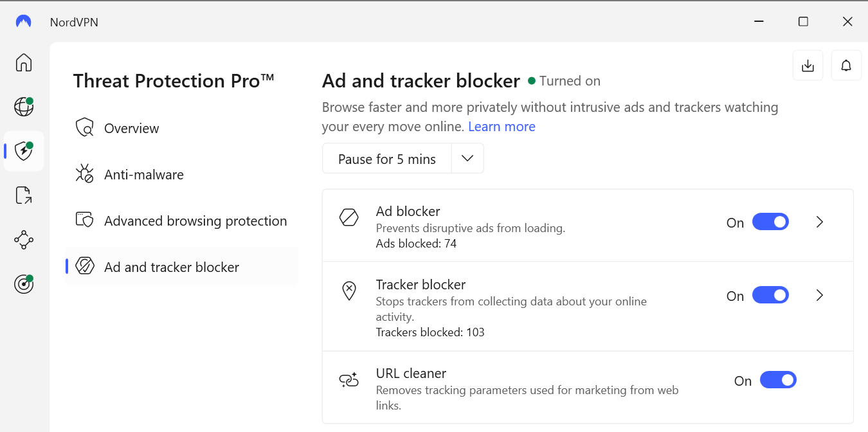Image resolution: width=868 pixels, height=432 pixels.
Task: Open the Dark Web Monitor sidebar icon
Action: (23, 283)
